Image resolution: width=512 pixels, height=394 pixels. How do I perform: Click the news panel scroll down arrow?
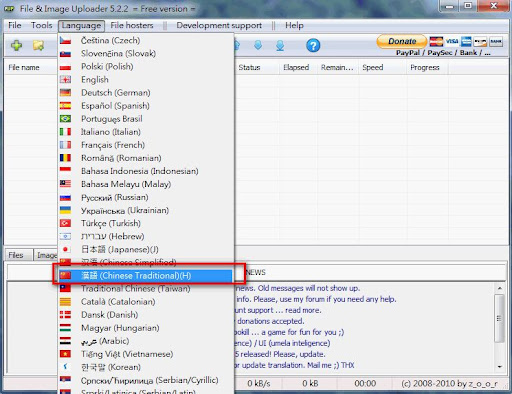point(500,367)
